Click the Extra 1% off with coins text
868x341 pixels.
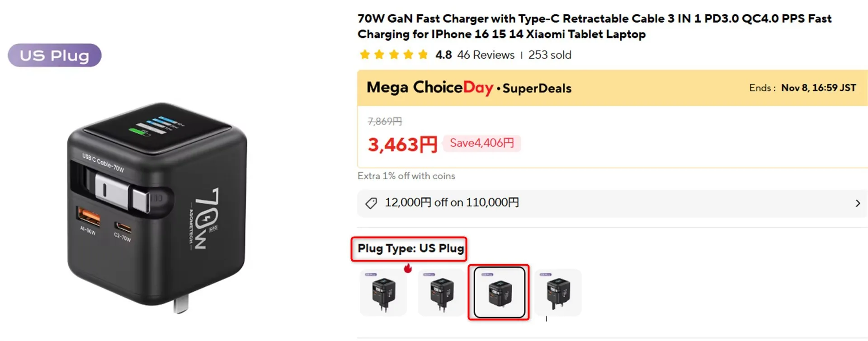point(406,176)
